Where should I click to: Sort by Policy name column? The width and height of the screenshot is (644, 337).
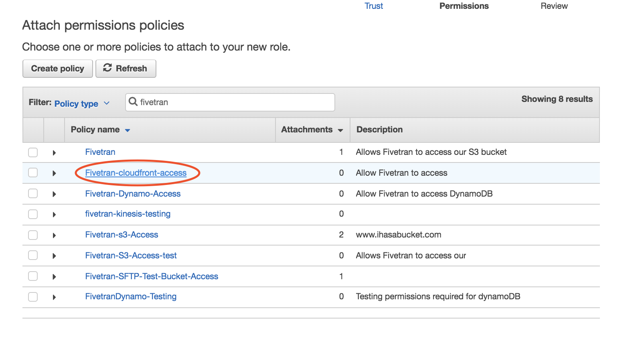[x=100, y=130]
